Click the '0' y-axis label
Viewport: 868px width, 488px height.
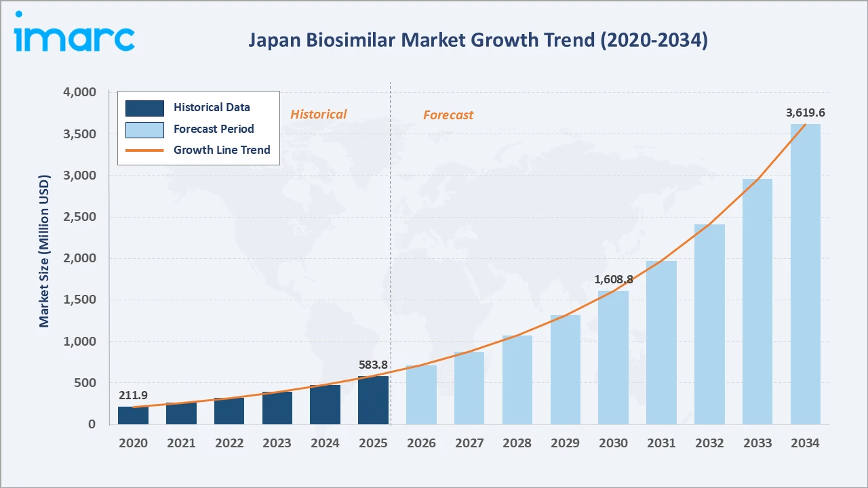93,424
